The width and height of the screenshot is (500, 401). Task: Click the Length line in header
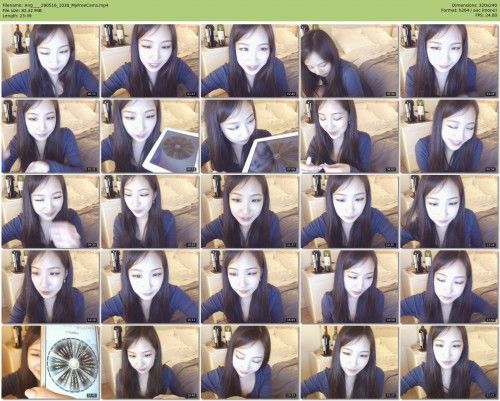pos(17,15)
